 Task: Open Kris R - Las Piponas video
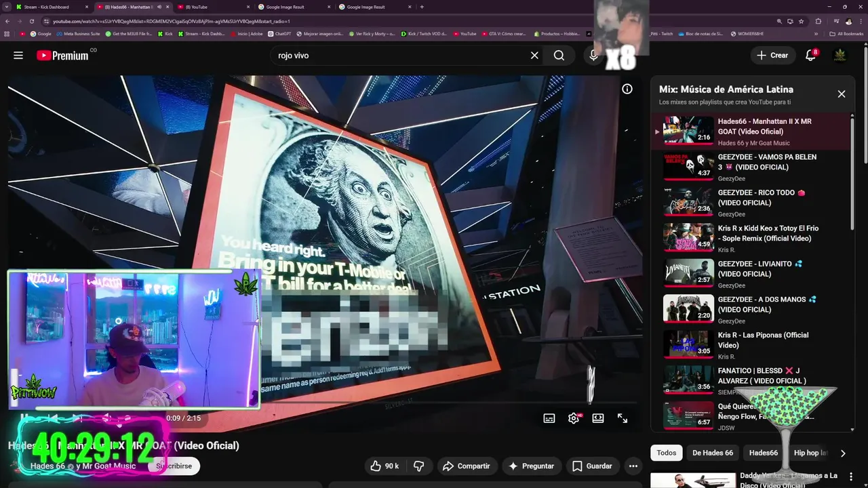pos(751,345)
